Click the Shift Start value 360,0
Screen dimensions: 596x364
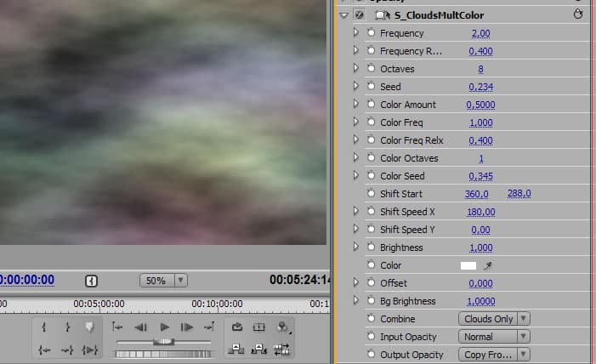click(x=477, y=194)
